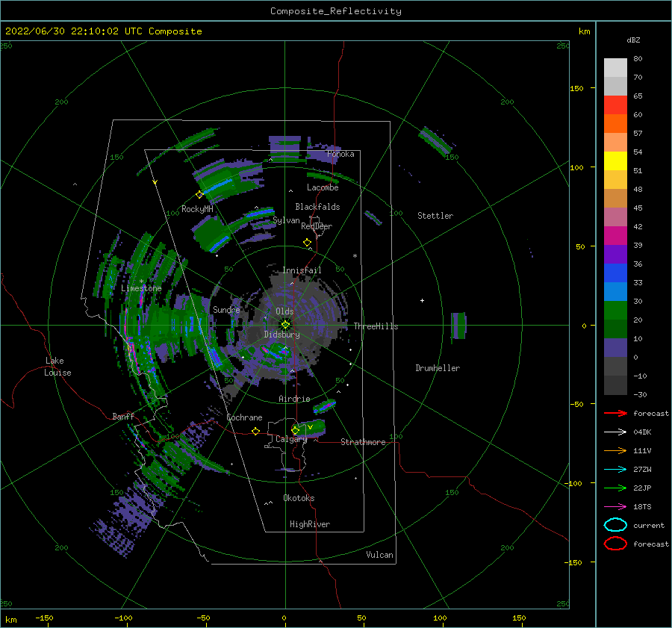Click the Stettler city label
This screenshot has height=628, width=672.
click(x=435, y=216)
